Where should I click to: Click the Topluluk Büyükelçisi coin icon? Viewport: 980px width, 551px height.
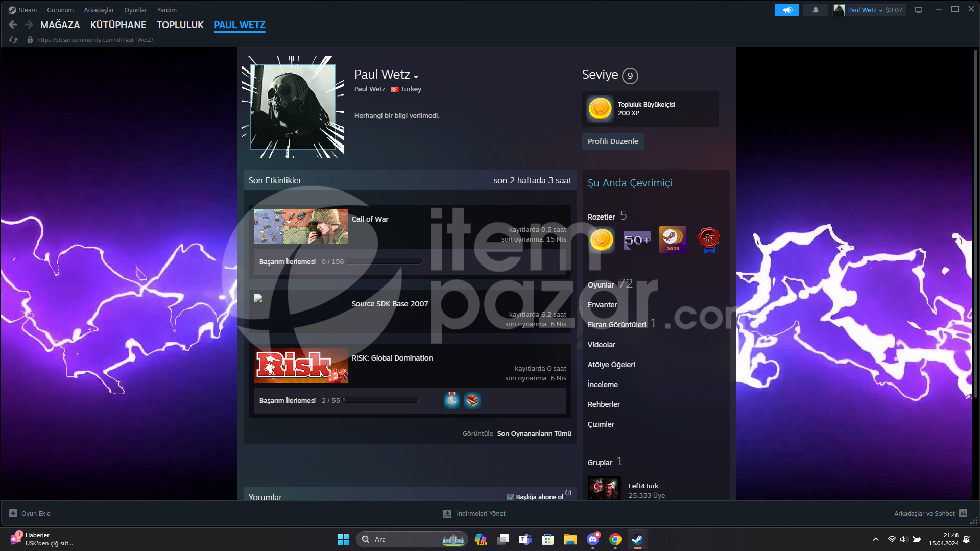[x=600, y=109]
